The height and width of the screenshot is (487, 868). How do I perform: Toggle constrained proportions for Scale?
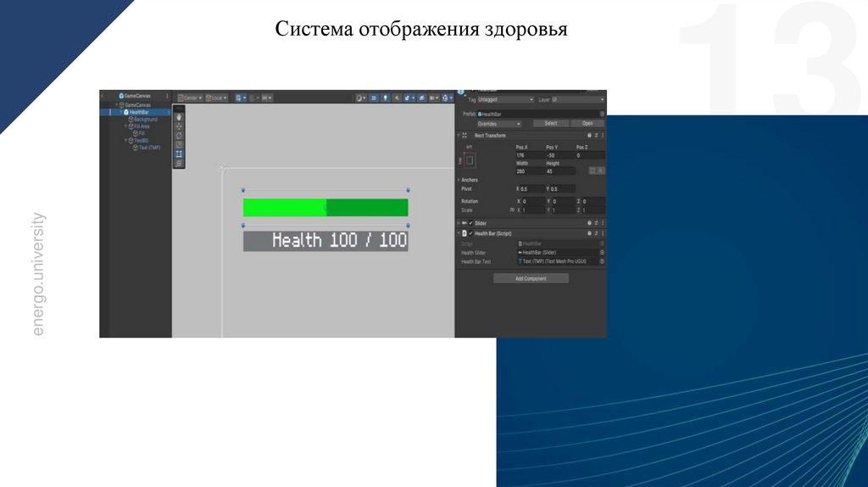click(512, 210)
